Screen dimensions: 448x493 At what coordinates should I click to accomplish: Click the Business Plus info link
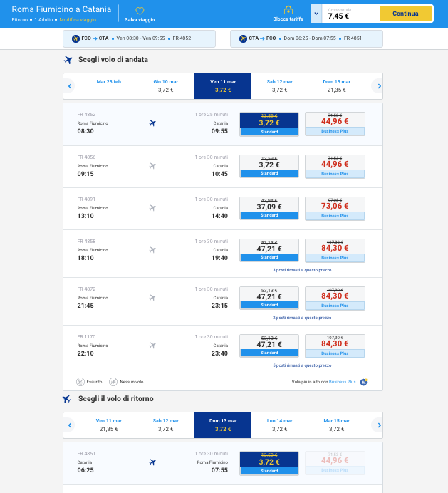[x=342, y=382]
